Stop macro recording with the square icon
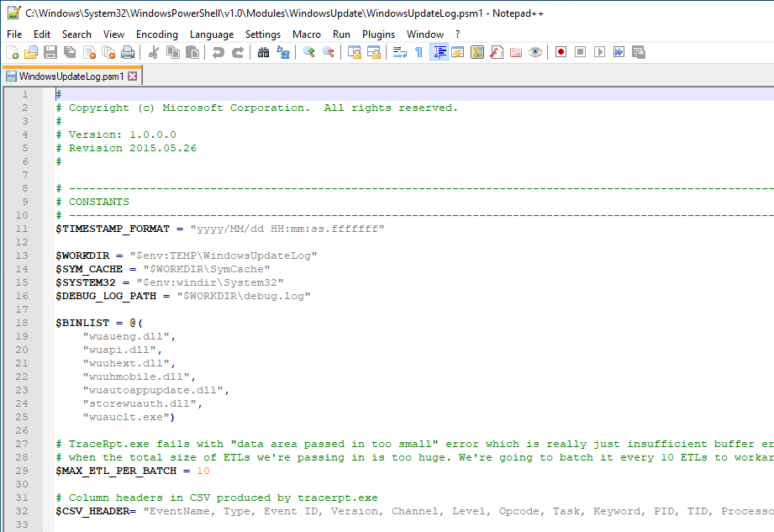 [x=581, y=52]
